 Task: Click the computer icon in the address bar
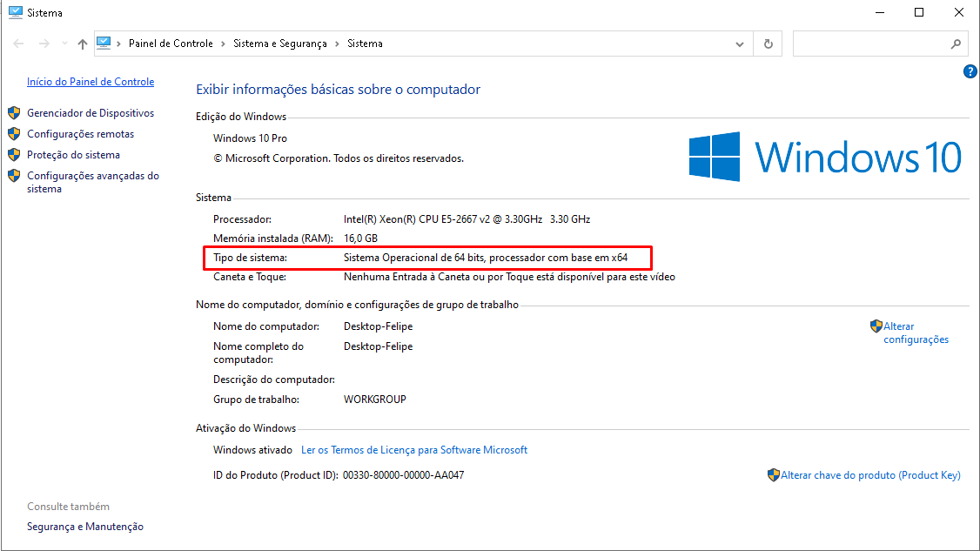coord(104,44)
